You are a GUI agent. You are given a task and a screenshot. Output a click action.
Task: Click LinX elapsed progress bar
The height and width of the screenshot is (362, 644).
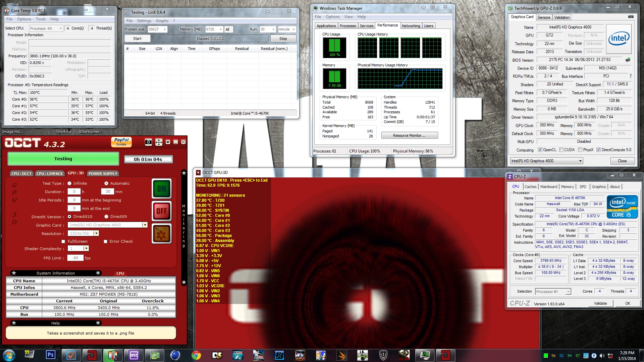click(210, 39)
